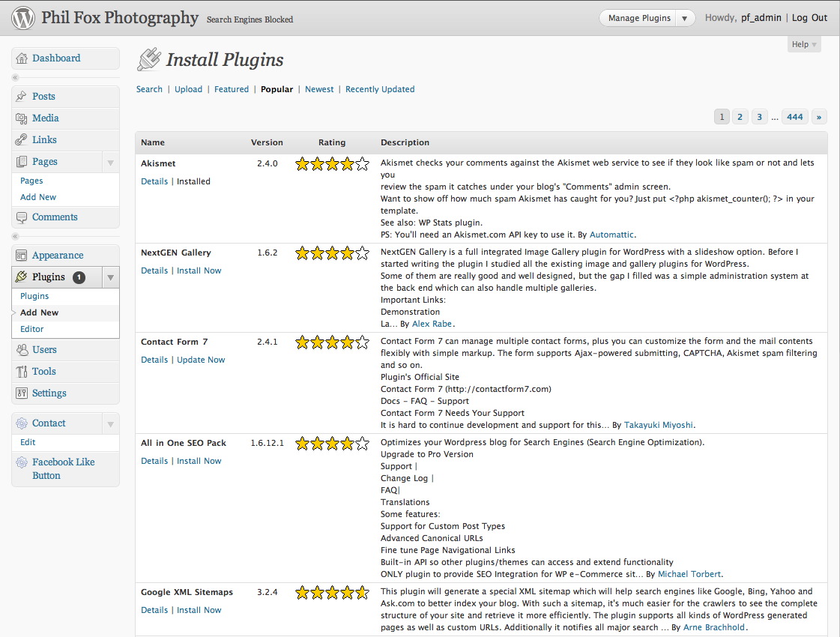This screenshot has height=637, width=840.
Task: Click the Users icon in sidebar
Action: (22, 350)
